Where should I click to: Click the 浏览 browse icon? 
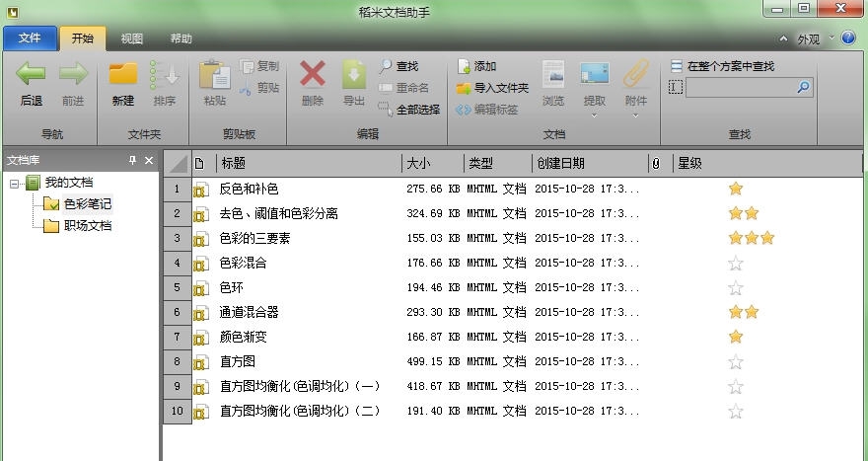tap(553, 74)
